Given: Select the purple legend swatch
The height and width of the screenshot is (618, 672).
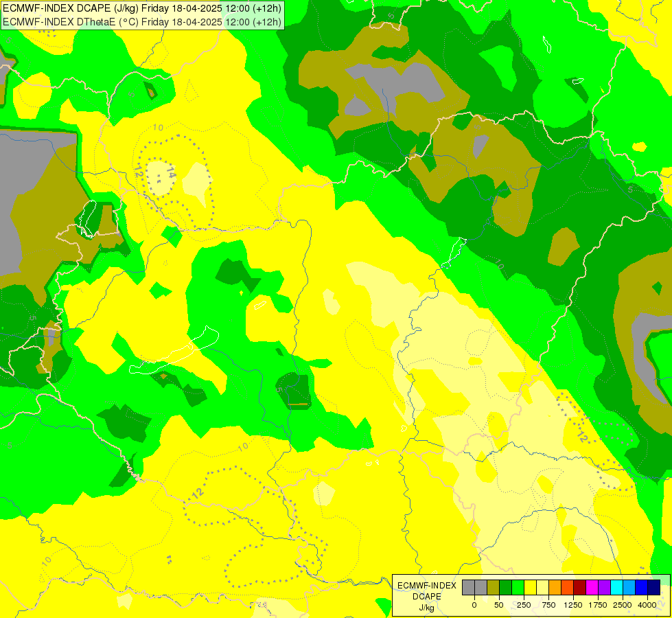Looking at the screenshot, I should coord(604,587).
